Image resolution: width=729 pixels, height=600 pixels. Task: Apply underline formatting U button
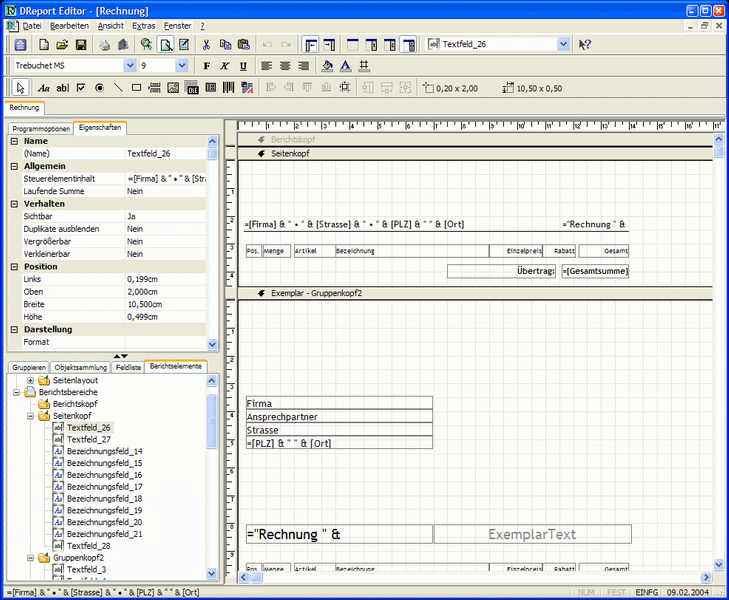(x=243, y=66)
